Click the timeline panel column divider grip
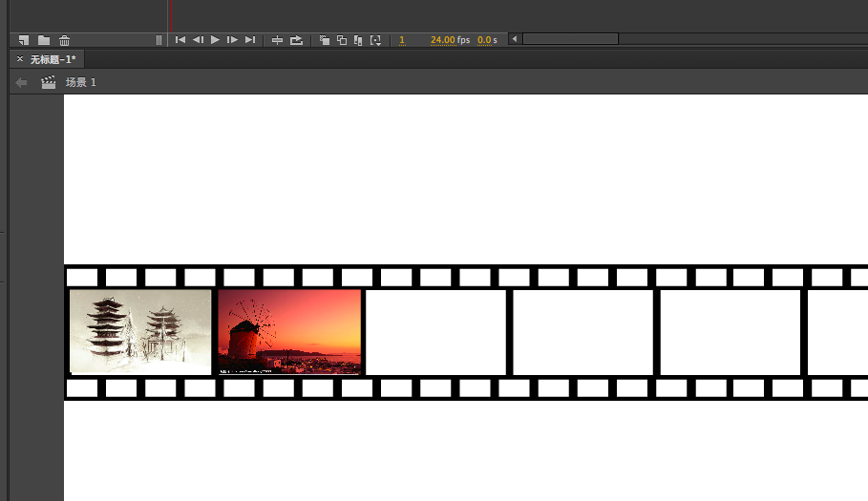Viewport: 868px width, 501px height. click(159, 40)
